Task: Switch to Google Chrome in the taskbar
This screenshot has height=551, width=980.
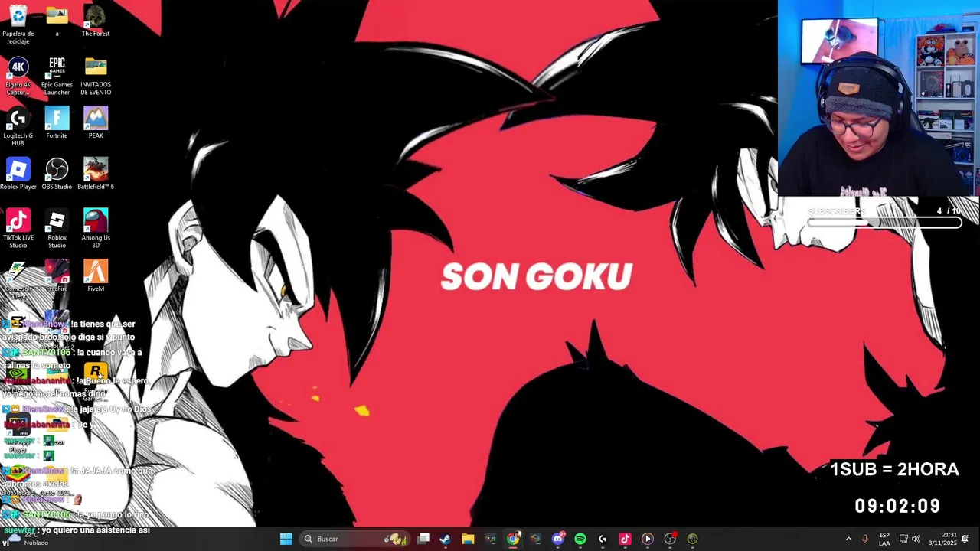Action: [513, 539]
